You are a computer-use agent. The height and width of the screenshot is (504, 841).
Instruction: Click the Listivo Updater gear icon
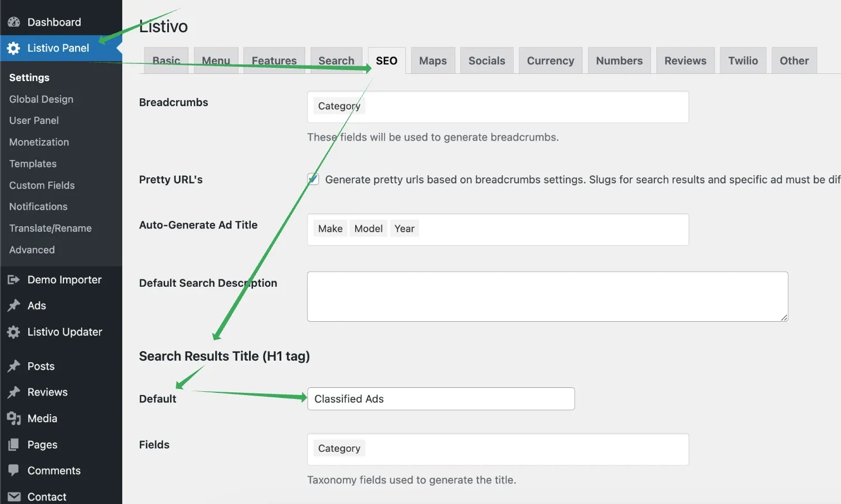(x=14, y=332)
